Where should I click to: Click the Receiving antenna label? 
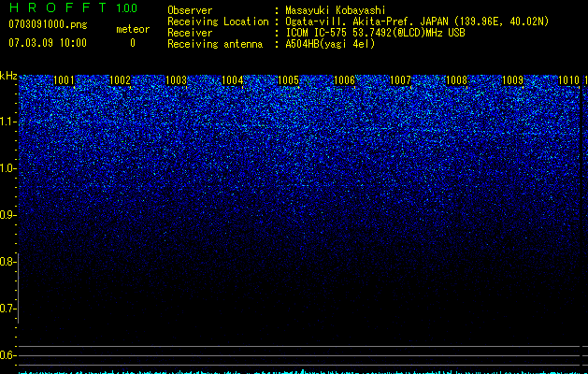coord(215,44)
